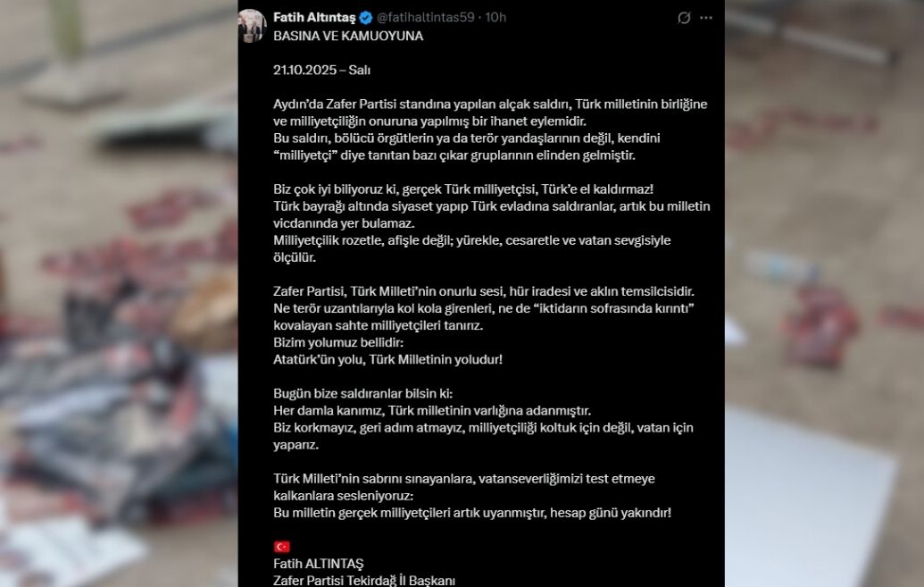Click the signature 'Fatih ALTINTAŞ'
This screenshot has height=587, width=924.
pyautogui.click(x=318, y=564)
